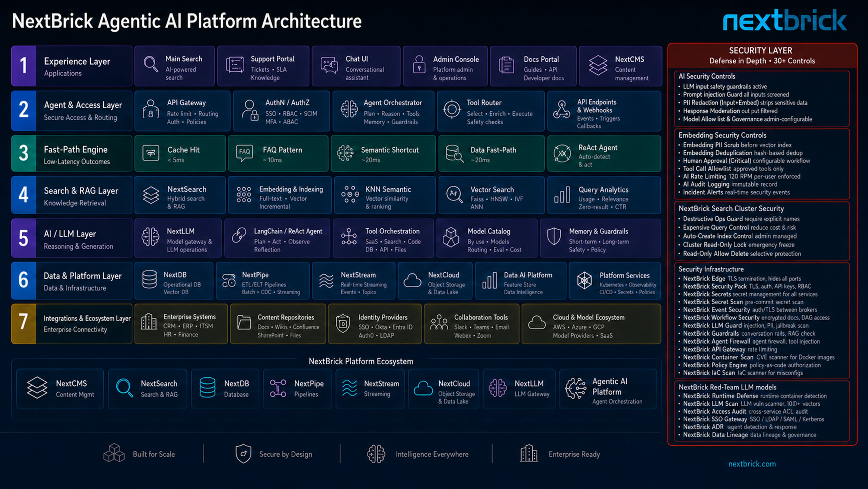Click the Embedding & Indexing dots grid icon

[244, 195]
